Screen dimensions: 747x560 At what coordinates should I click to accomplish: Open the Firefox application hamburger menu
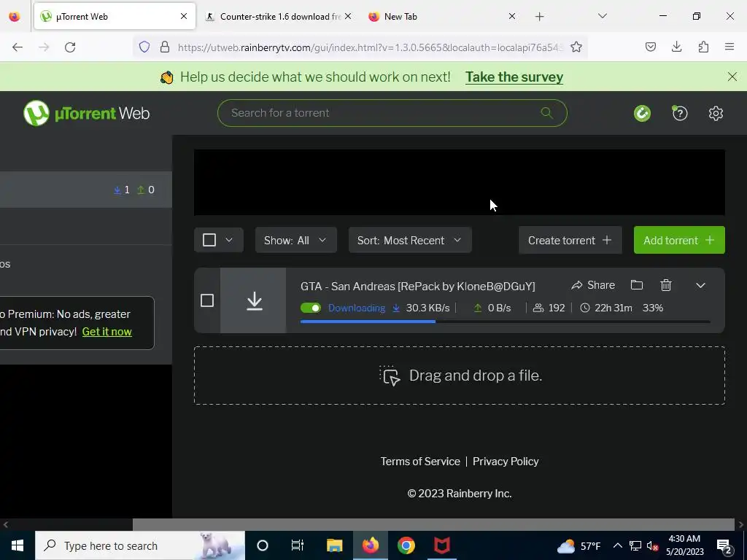729,47
